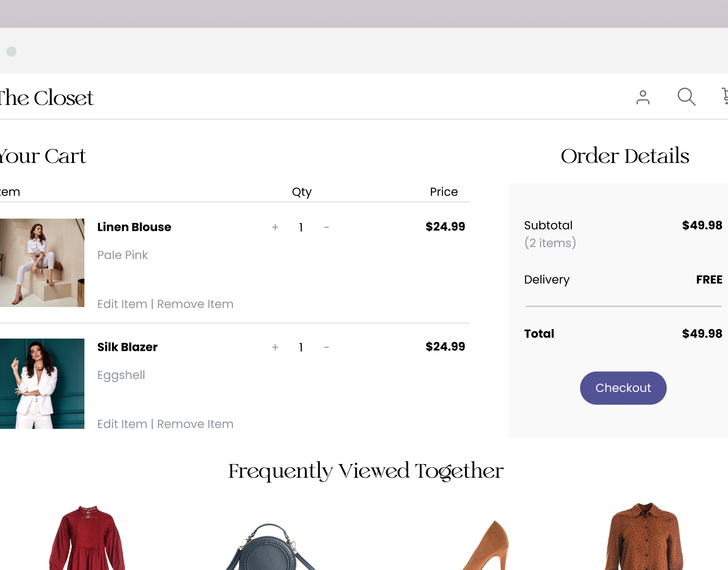Click Remove Item for Linen Blouse
This screenshot has height=570, width=728.
pyautogui.click(x=195, y=304)
